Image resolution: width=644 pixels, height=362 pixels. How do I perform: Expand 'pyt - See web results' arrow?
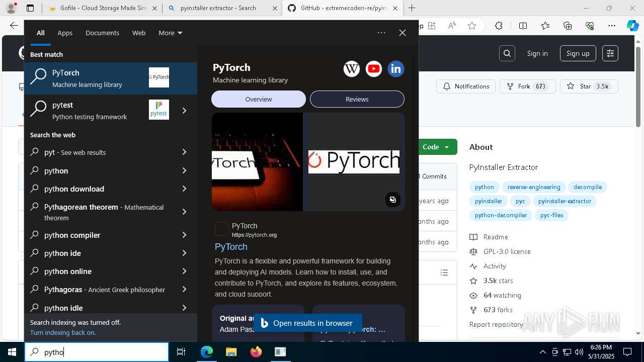coord(184,152)
